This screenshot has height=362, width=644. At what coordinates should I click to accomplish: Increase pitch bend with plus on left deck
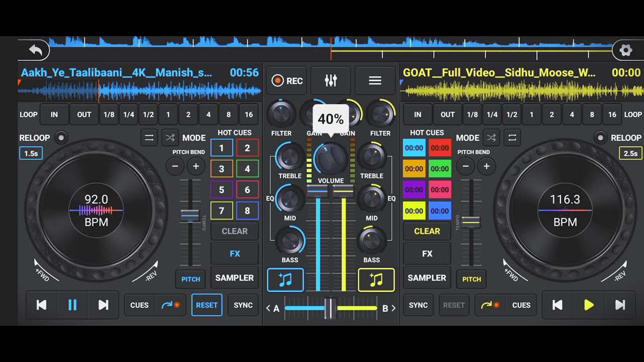coord(196,166)
